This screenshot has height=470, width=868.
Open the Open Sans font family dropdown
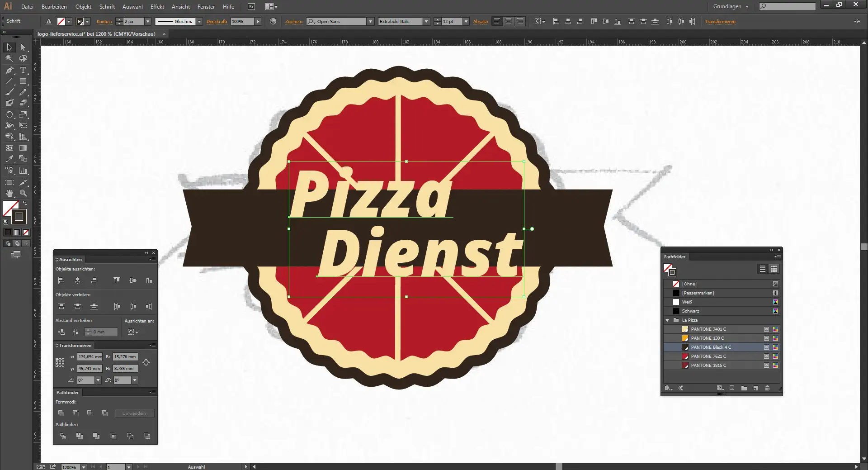point(370,21)
